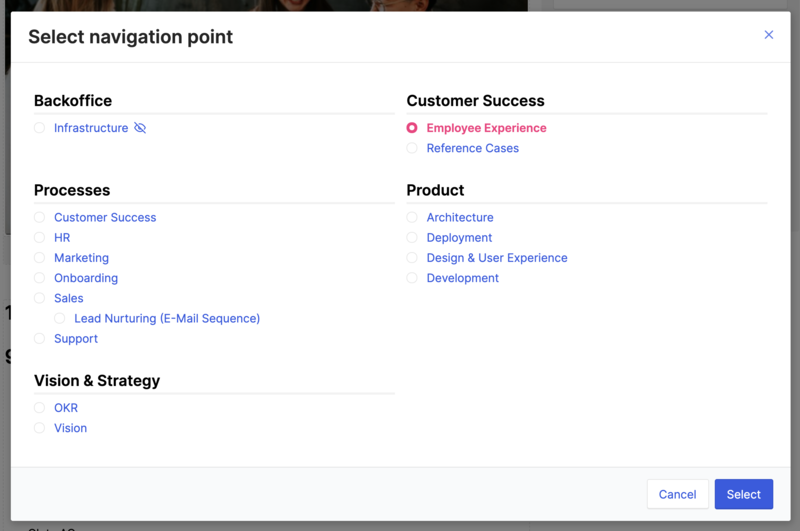Pick the Deployment radio button
Image resolution: width=800 pixels, height=531 pixels.
412,238
